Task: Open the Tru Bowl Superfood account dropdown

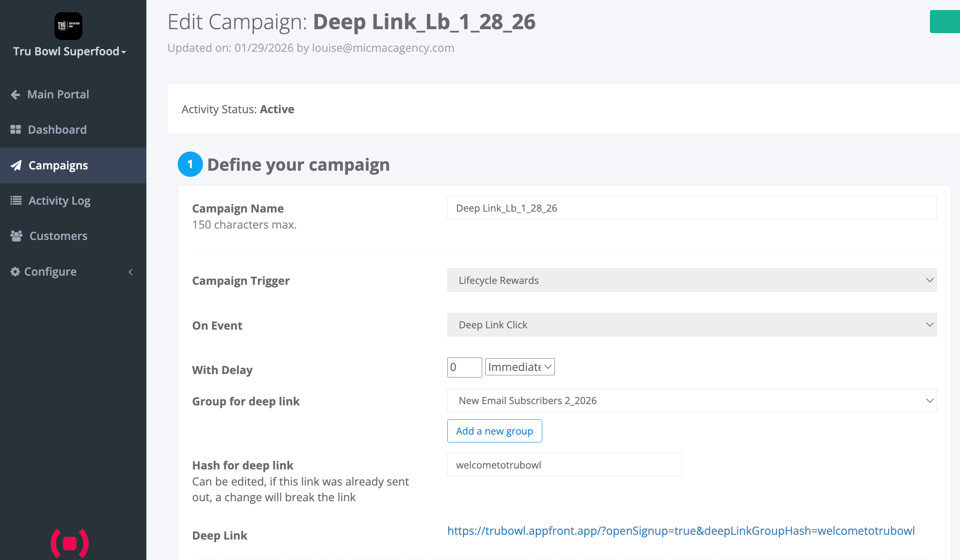Action: click(70, 51)
